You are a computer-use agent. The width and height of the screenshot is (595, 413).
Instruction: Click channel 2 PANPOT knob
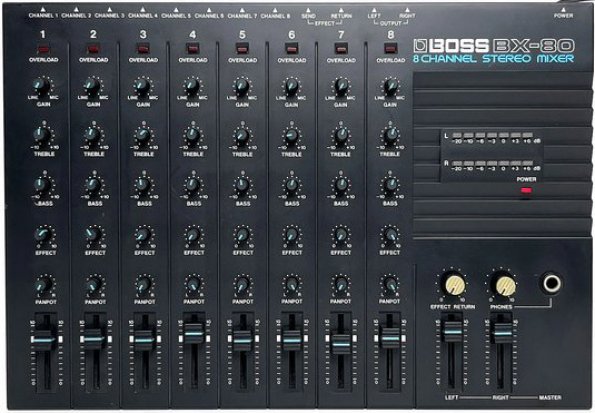pyautogui.click(x=93, y=285)
